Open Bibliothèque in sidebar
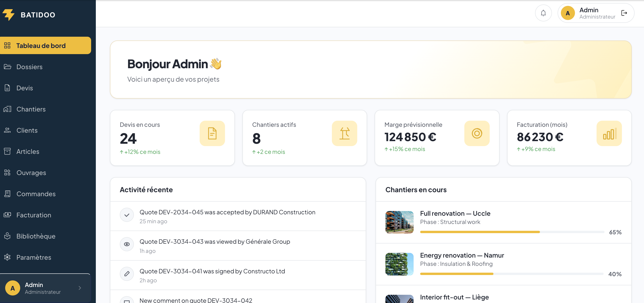The height and width of the screenshot is (303, 644). coord(46,236)
